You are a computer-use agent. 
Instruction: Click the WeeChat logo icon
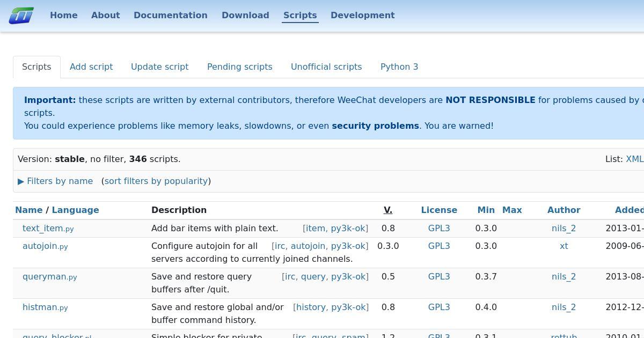(x=21, y=16)
